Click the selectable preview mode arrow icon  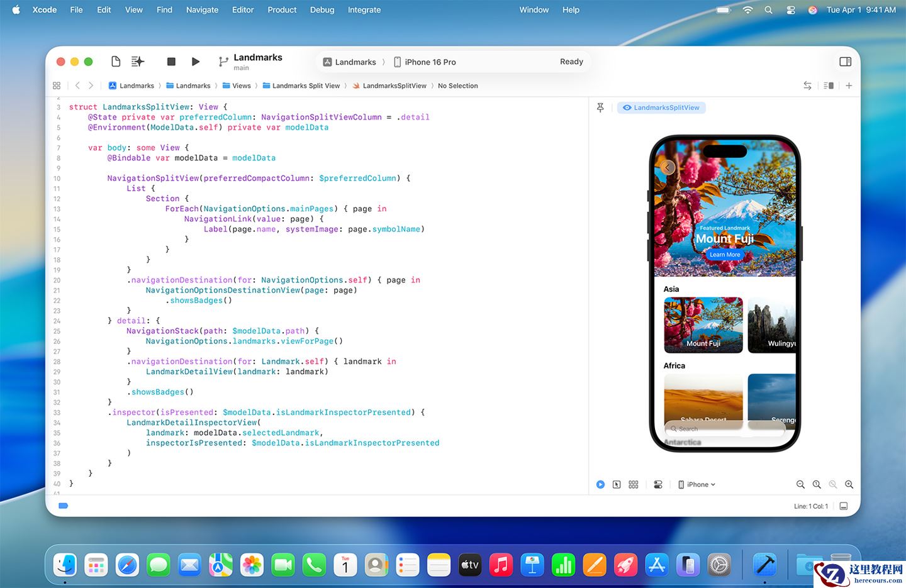point(617,485)
